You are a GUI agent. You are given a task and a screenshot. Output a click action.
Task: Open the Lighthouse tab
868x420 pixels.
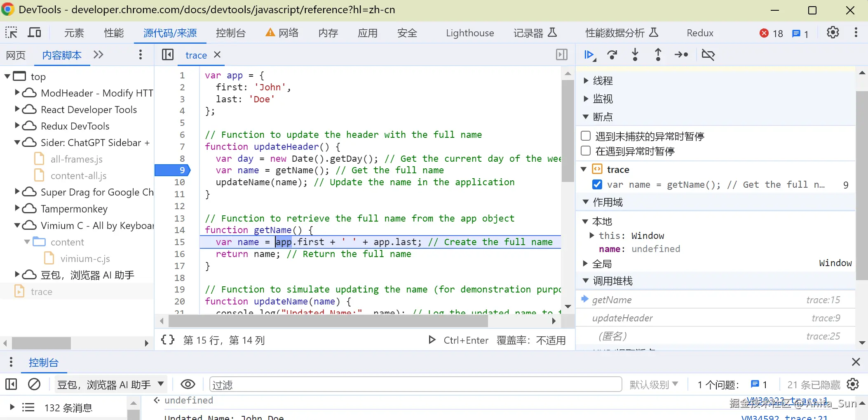pos(470,33)
